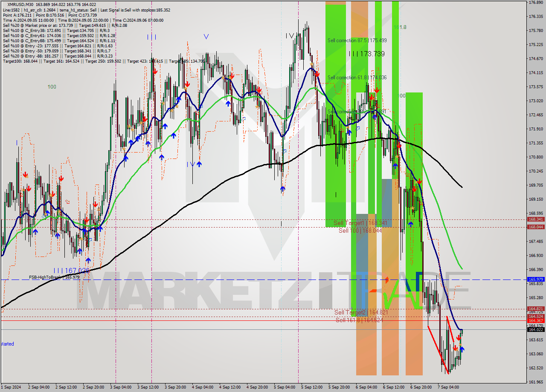Select the 173.575 price scale value
This screenshot has width=546, height=392.
536,87
